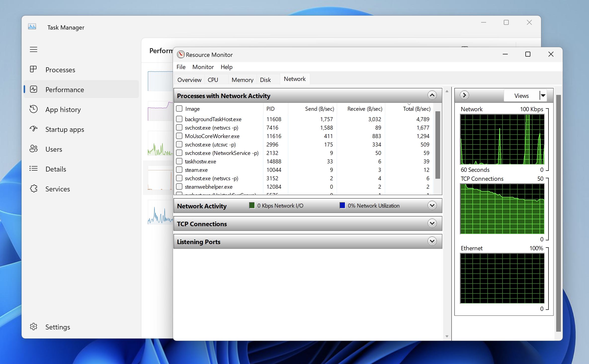Tick the MoUsoCoreWorker.exe checkbox
Image resolution: width=589 pixels, height=364 pixels.
click(179, 136)
